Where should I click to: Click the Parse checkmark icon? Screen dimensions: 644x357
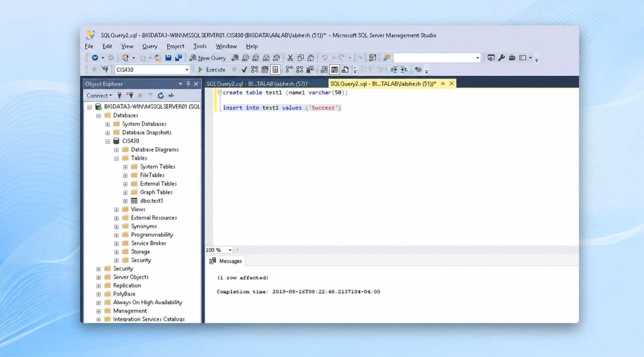tap(244, 70)
